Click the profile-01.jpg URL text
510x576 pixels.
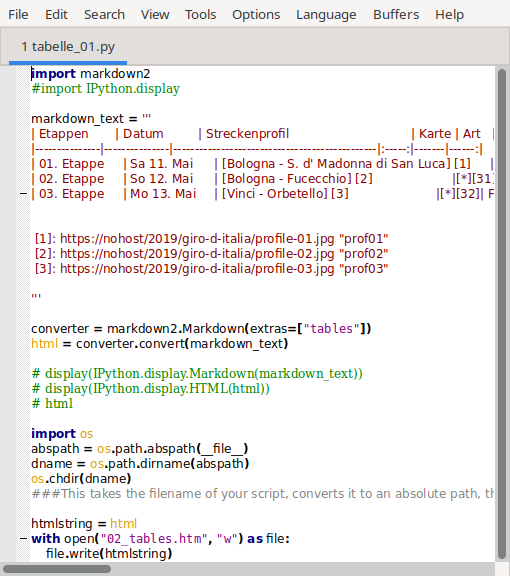[x=197, y=239]
